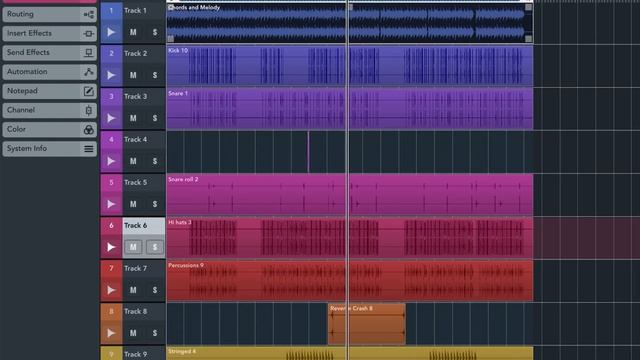Expand the Color section
The image size is (640, 360).
(49, 129)
